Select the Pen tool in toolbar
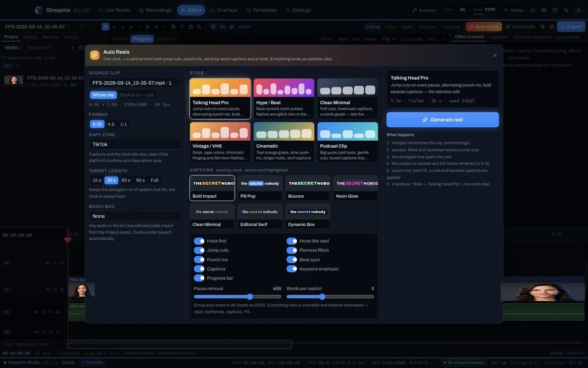This screenshot has height=368, width=588. pos(173,27)
